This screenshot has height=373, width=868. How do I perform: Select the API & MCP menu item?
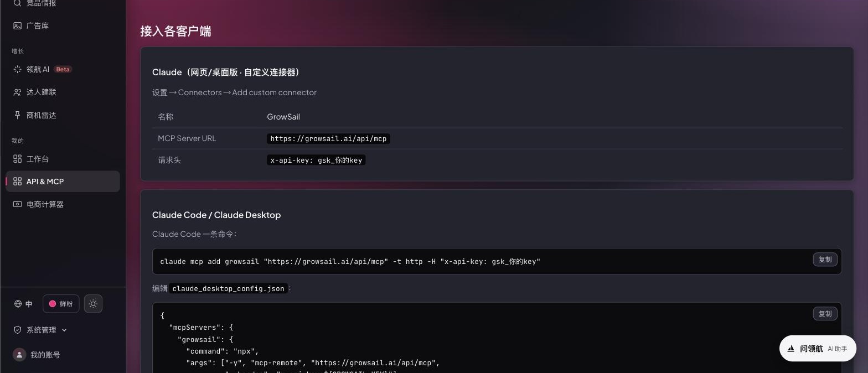[x=63, y=182]
